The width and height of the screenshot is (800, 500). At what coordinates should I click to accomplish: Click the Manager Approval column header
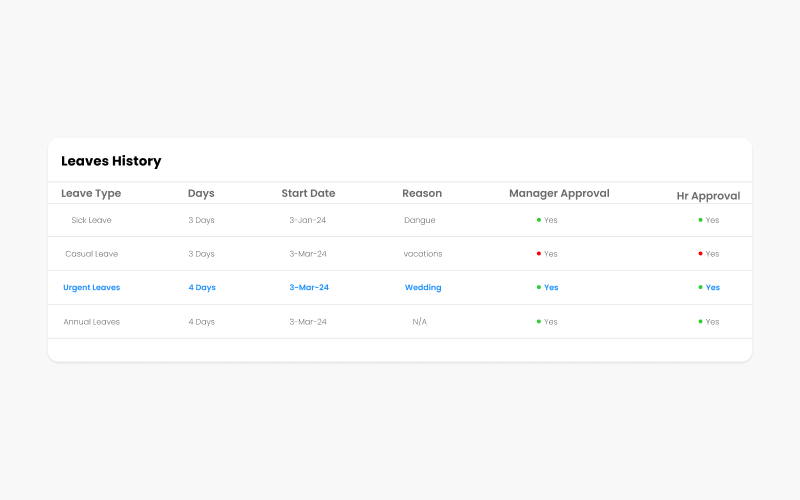[559, 193]
